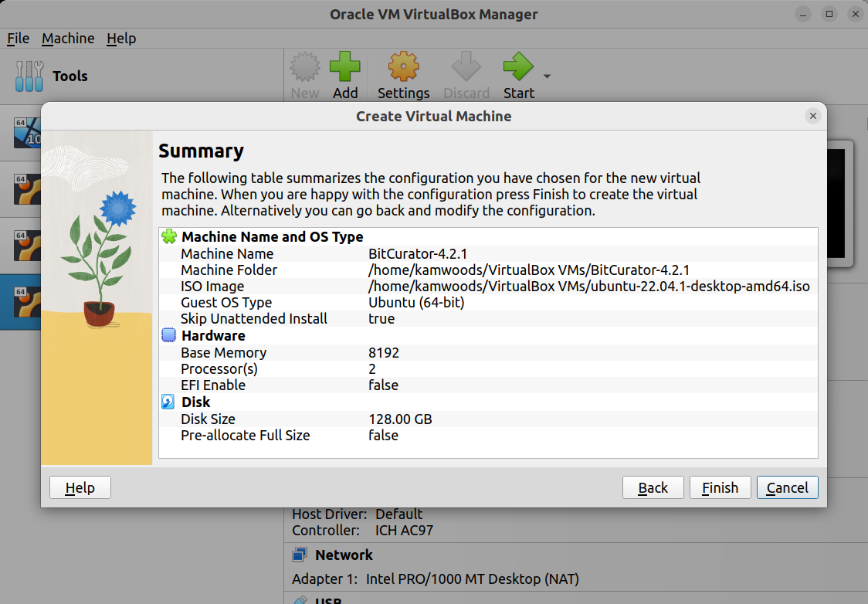The width and height of the screenshot is (868, 604).
Task: Click the Base Memory row label
Action: pos(224,353)
